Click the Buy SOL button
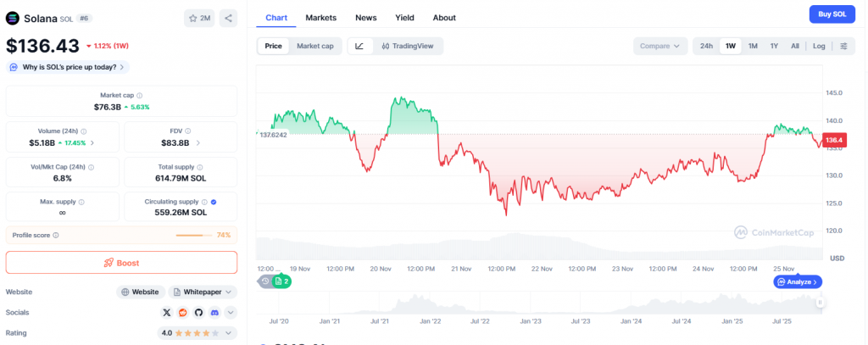868x345 pixels. point(832,14)
